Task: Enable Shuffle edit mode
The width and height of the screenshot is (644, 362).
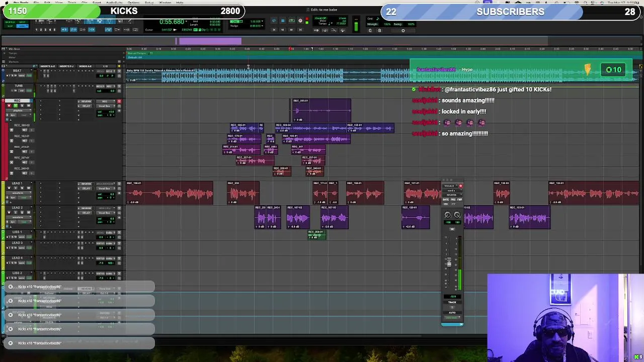Action: click(x=10, y=22)
